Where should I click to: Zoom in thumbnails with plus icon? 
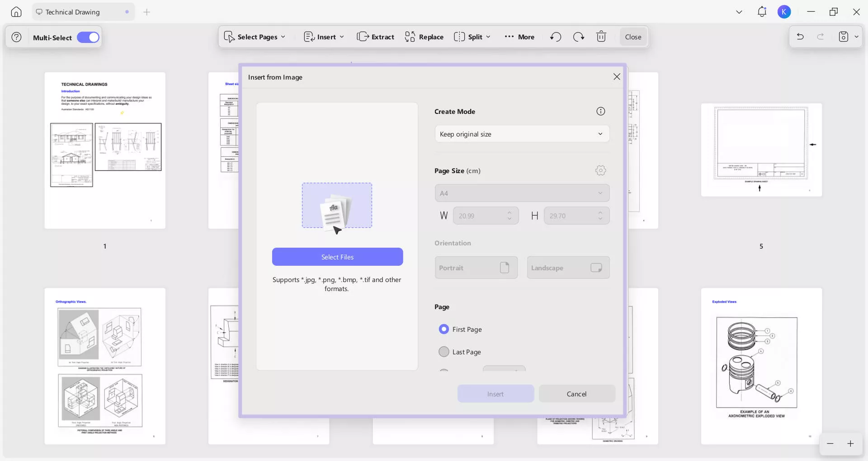click(850, 444)
